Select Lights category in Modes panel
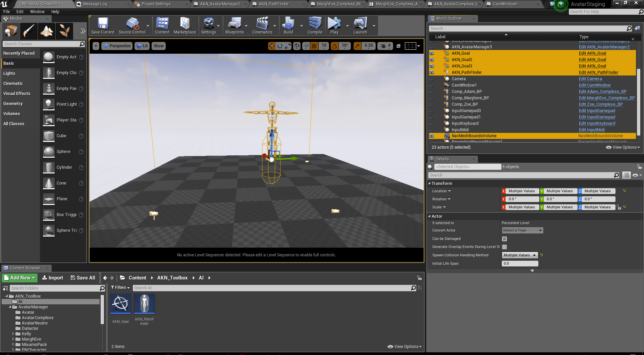The image size is (644, 355). 9,73
